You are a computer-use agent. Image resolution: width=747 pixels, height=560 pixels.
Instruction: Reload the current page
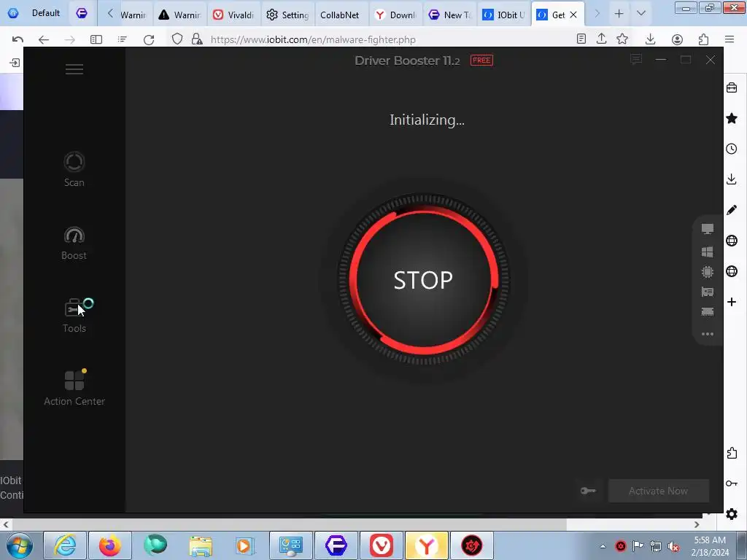coord(149,39)
